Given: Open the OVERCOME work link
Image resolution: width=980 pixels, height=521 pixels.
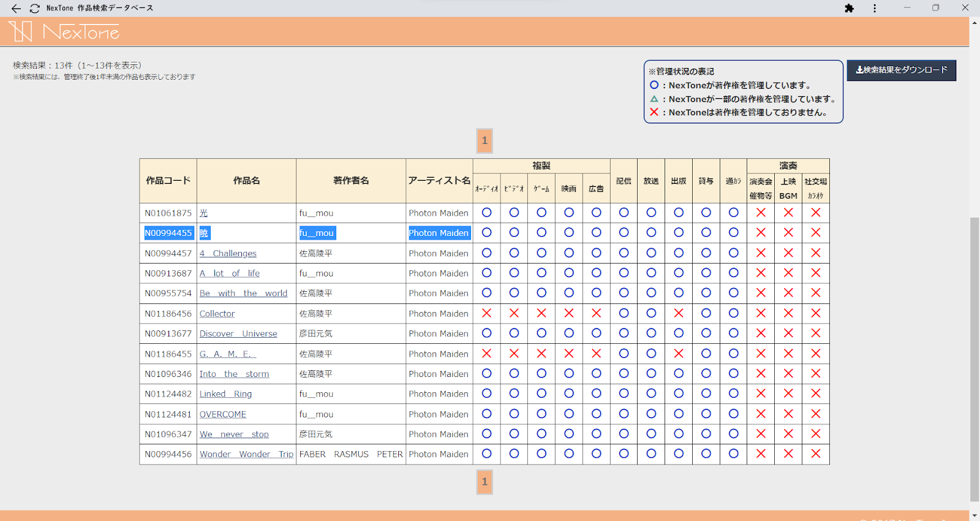Looking at the screenshot, I should pos(223,414).
